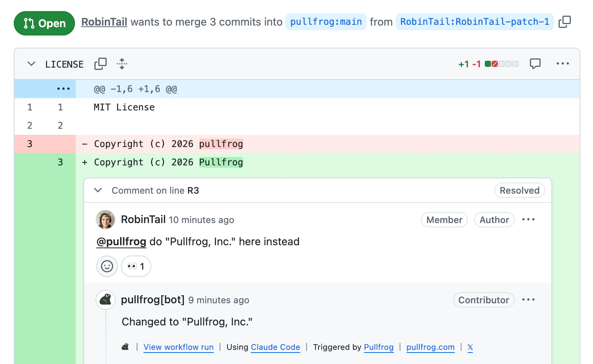
Task: Collapse the LICENSE file diff
Action: coord(31,64)
